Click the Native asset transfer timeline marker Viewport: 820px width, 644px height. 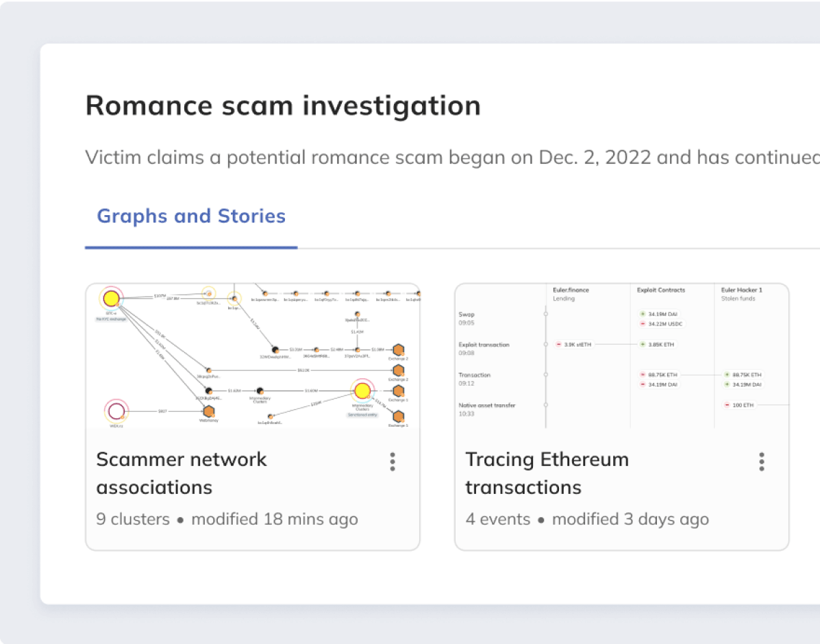[546, 405]
